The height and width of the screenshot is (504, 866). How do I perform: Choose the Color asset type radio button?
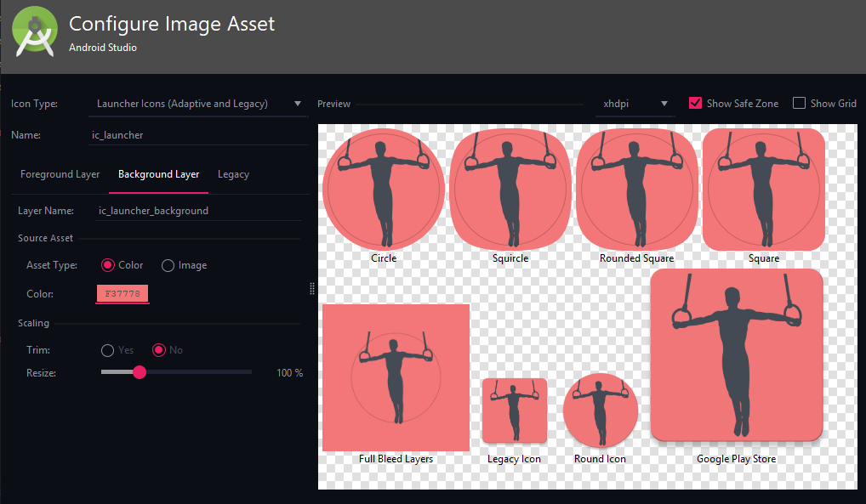click(x=108, y=265)
